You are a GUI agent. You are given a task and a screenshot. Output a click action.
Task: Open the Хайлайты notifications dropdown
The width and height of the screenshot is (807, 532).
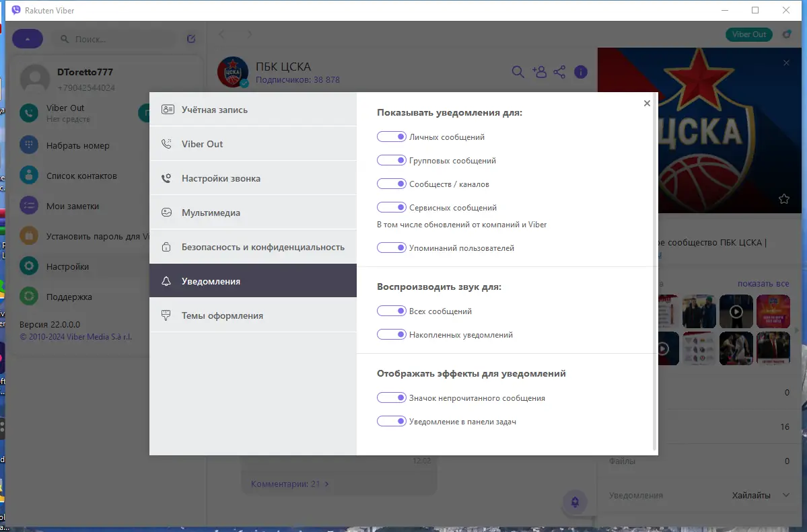pos(760,496)
